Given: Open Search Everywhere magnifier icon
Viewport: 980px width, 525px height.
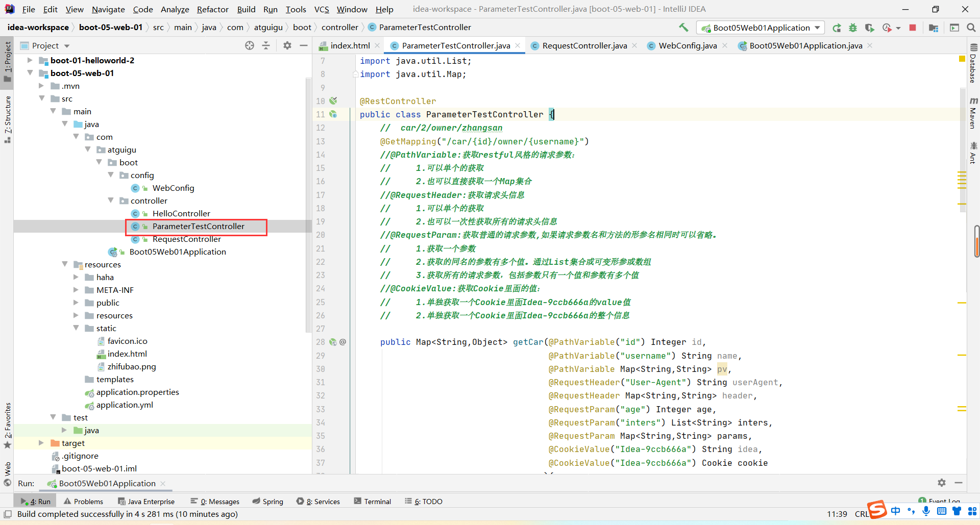Looking at the screenshot, I should pos(971,28).
